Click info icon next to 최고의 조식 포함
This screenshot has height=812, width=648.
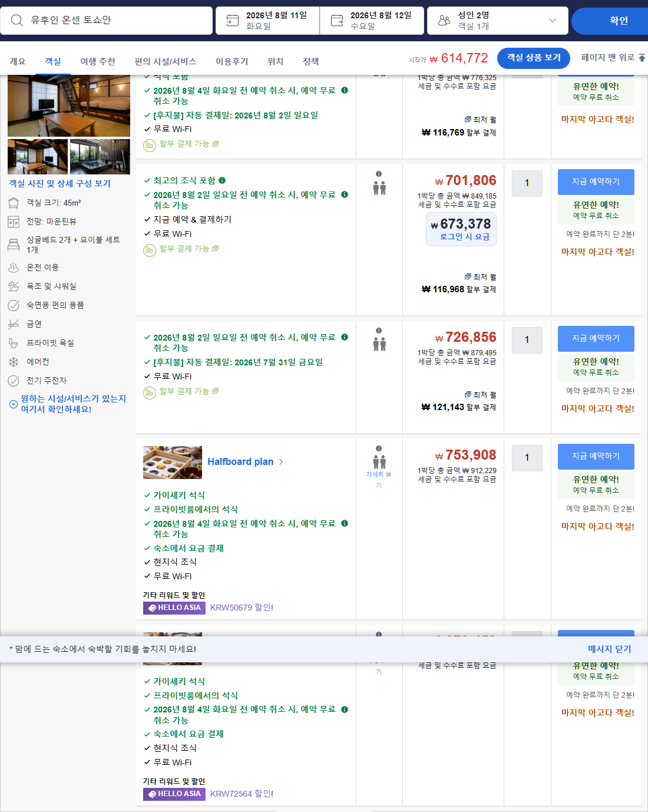click(x=222, y=180)
